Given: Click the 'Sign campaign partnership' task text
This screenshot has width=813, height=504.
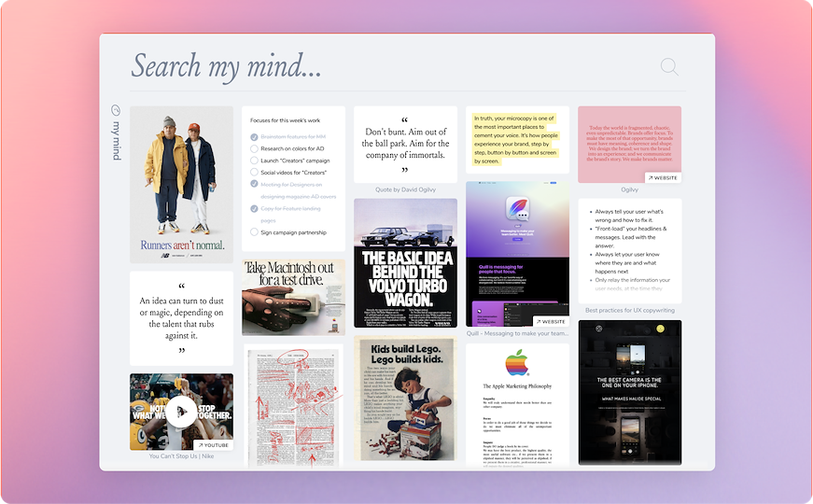Looking at the screenshot, I should (x=293, y=232).
